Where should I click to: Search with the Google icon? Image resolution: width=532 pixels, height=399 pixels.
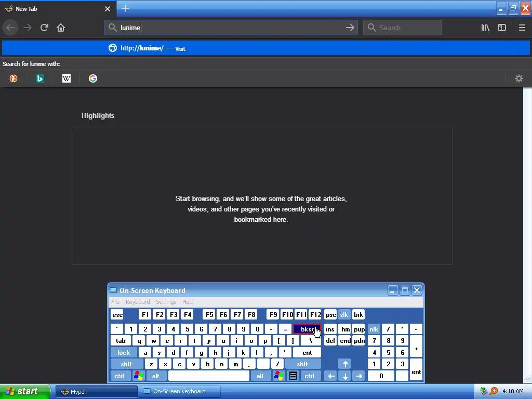(x=93, y=78)
